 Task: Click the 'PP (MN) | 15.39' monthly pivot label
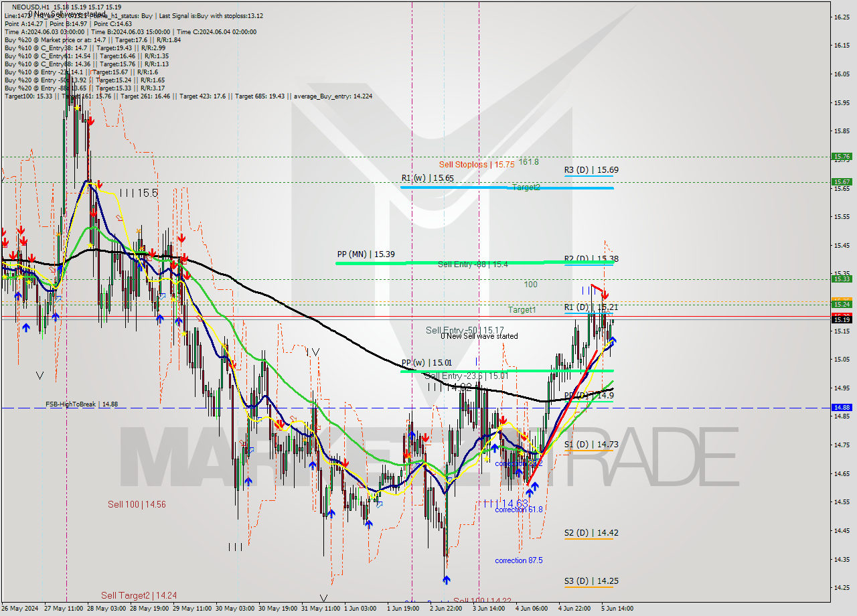pyautogui.click(x=366, y=254)
